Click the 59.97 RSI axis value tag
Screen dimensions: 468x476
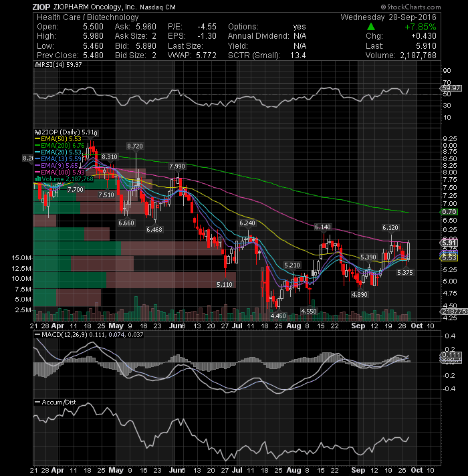tap(451, 88)
